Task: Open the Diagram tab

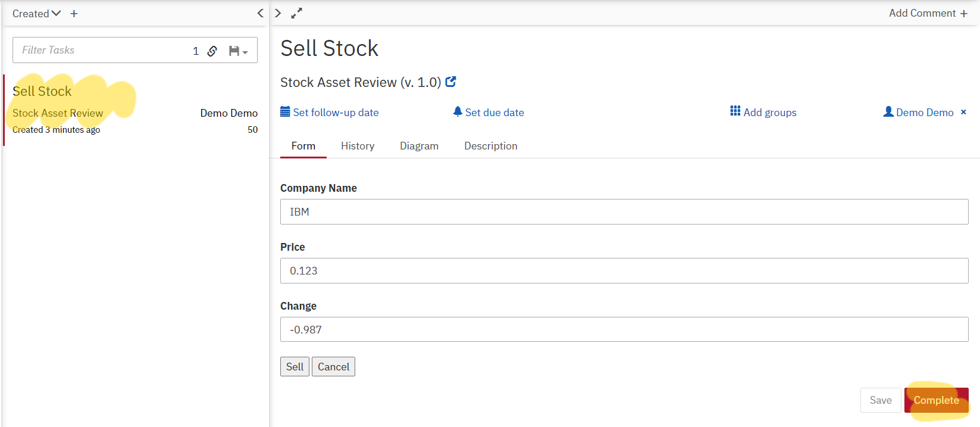Action: click(x=419, y=146)
